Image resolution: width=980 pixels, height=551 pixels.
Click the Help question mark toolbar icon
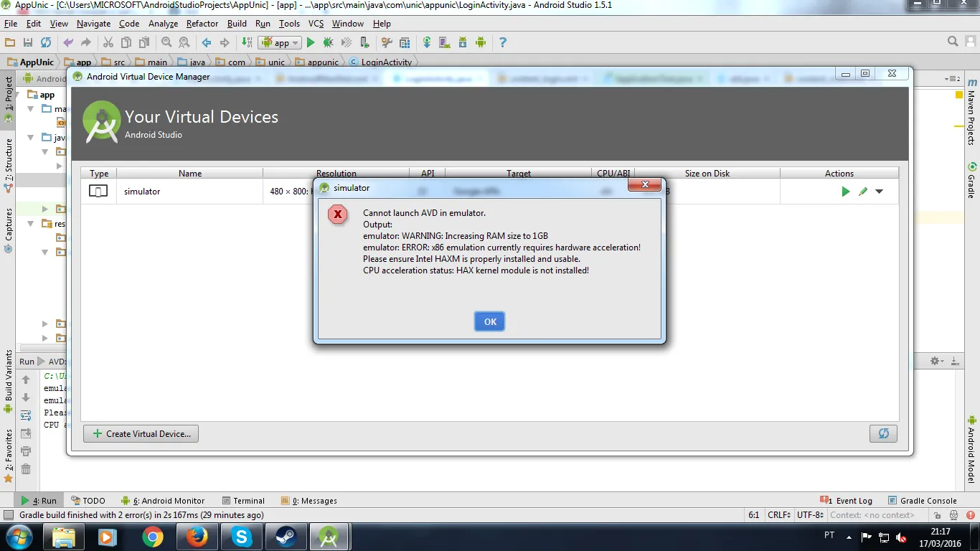(x=502, y=43)
